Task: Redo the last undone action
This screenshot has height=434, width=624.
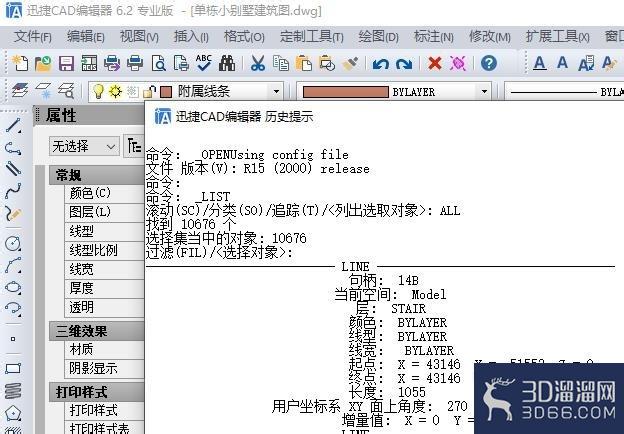Action: click(x=404, y=64)
